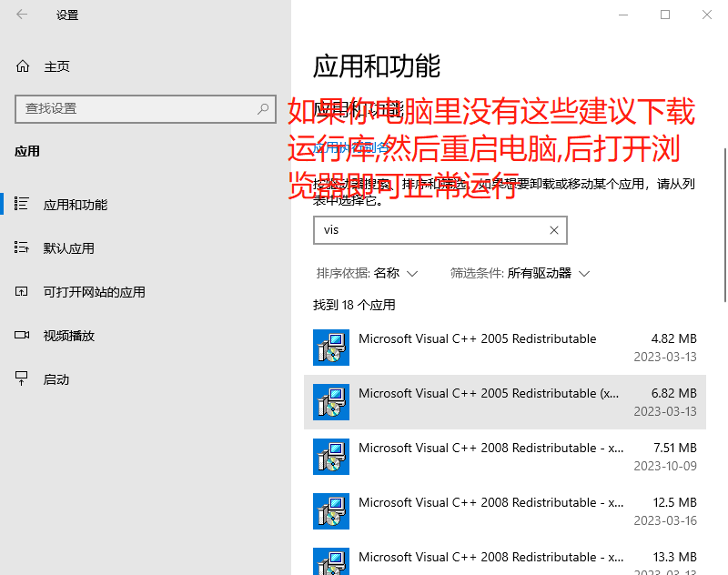Click the app search box containing vis
This screenshot has width=728, height=575.
440,230
